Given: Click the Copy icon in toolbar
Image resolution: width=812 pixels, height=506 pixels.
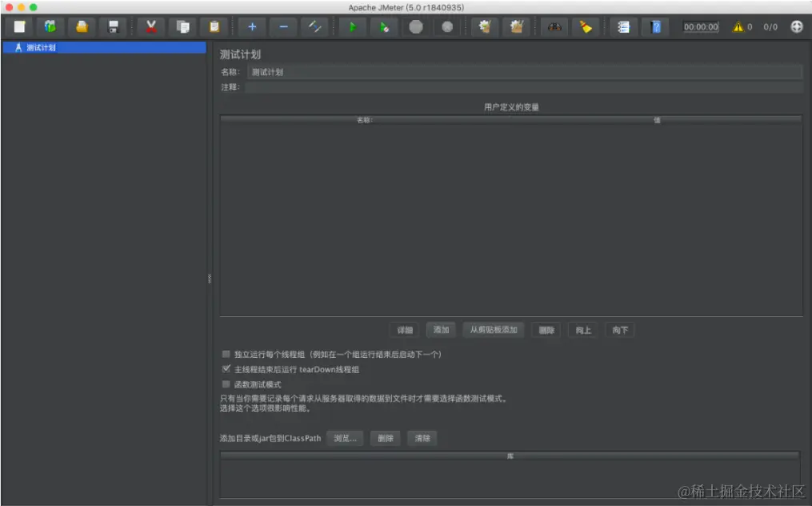Looking at the screenshot, I should [183, 26].
